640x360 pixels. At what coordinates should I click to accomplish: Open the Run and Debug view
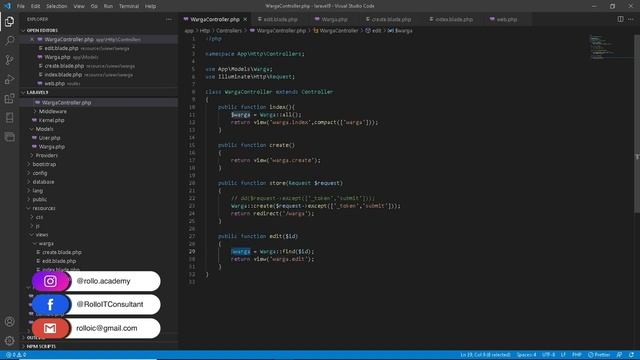tap(9, 79)
